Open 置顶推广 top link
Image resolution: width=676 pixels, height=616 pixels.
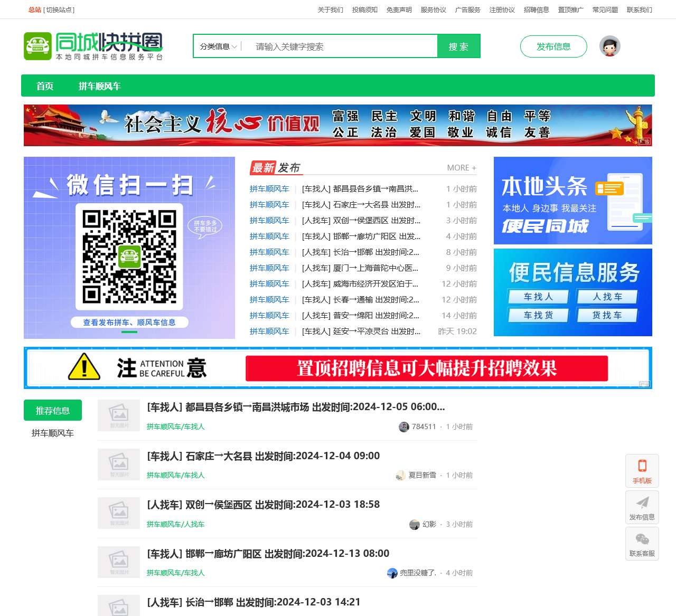(571, 10)
